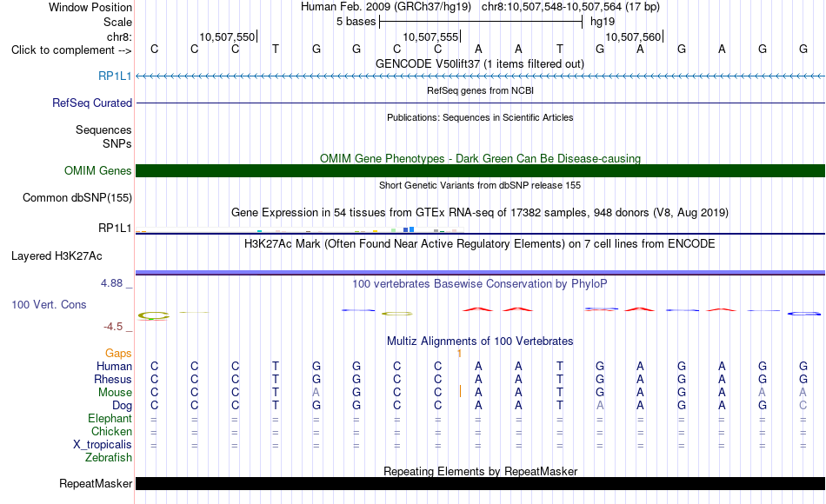Click the RP1L1 gene arrow line

point(481,76)
